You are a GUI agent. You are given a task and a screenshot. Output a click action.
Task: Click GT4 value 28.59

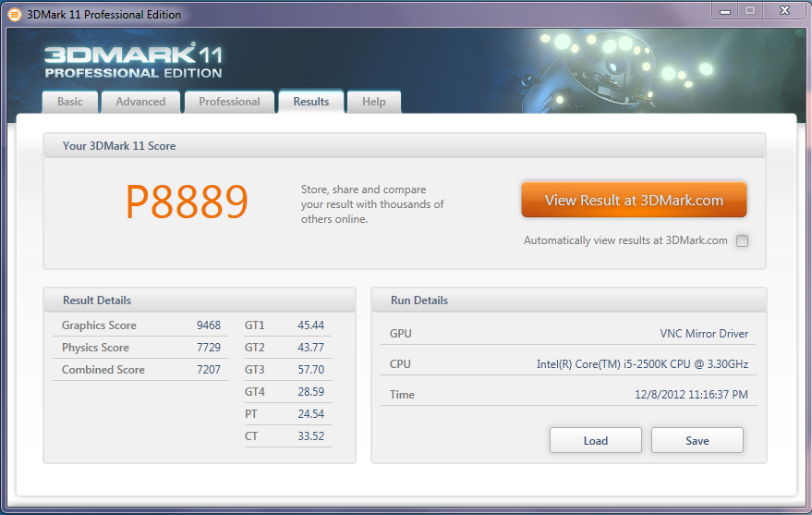(x=310, y=392)
